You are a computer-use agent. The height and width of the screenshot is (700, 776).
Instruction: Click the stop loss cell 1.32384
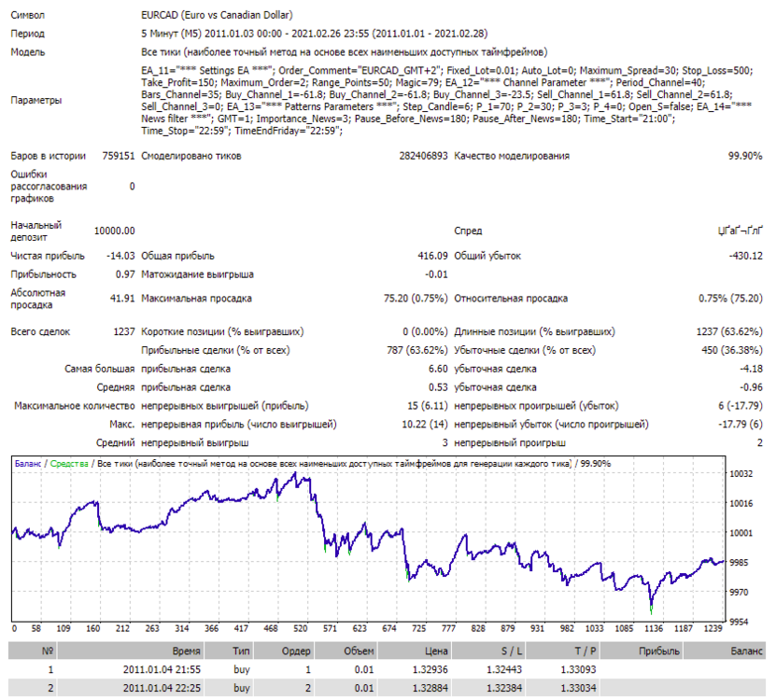coord(504,688)
